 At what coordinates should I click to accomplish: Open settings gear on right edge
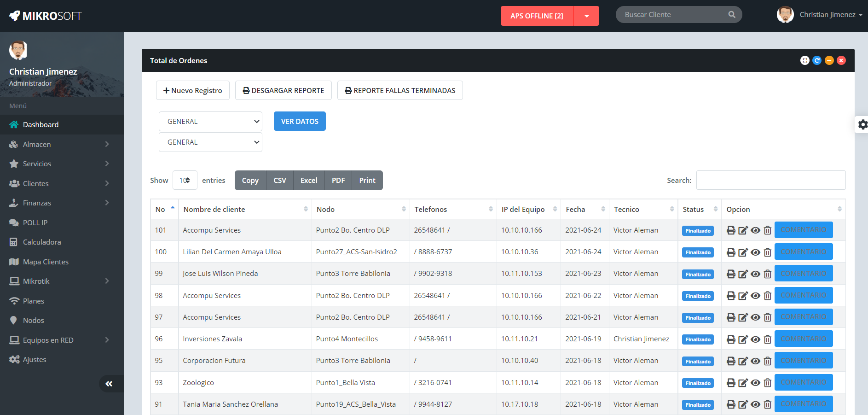click(862, 124)
